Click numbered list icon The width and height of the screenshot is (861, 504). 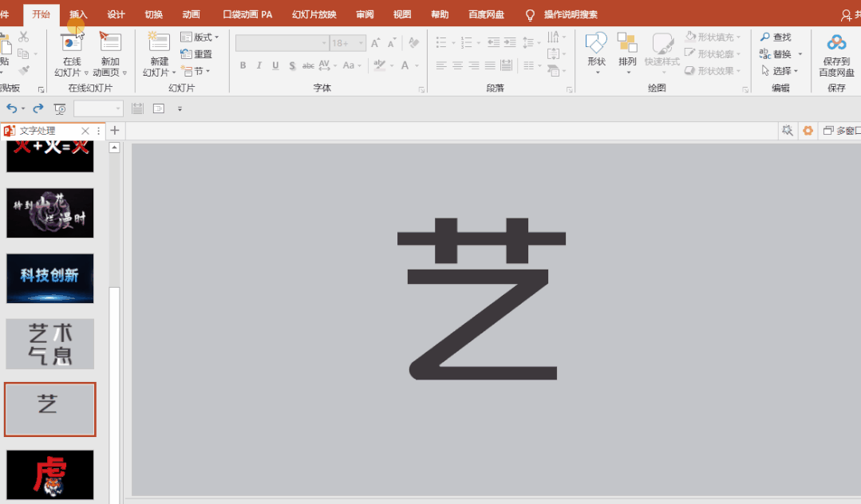(x=466, y=42)
